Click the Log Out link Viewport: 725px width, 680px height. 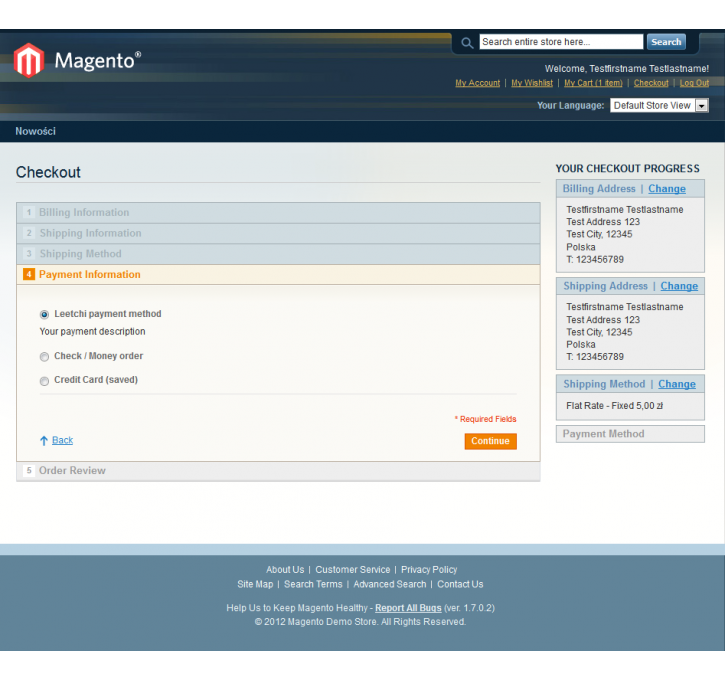pos(694,83)
